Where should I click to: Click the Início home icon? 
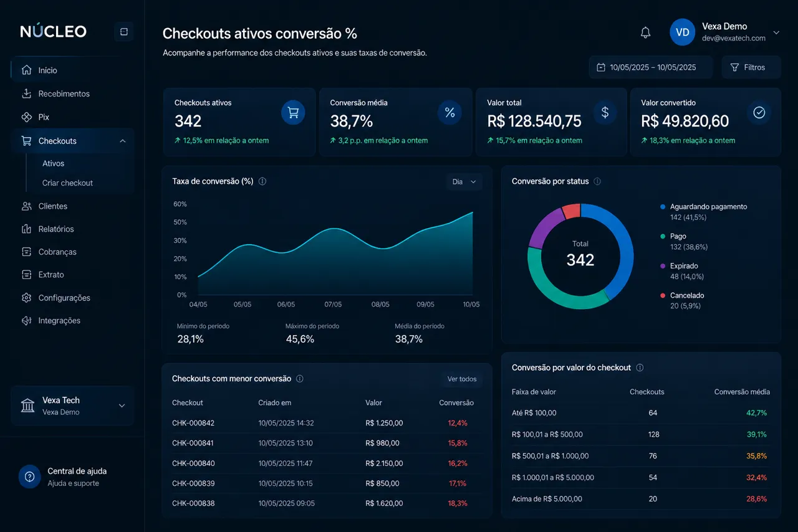tap(26, 70)
